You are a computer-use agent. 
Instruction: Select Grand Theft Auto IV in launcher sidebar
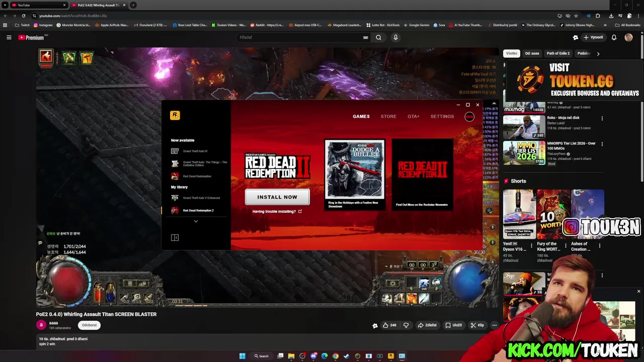click(x=195, y=151)
